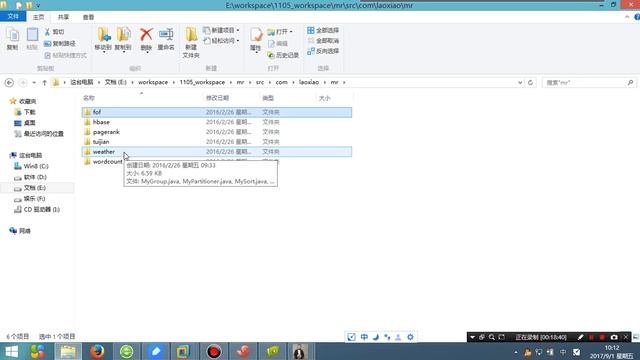The height and width of the screenshot is (360, 640).
Task: Open the (E:) drive in sidebar
Action: [x=30, y=188]
